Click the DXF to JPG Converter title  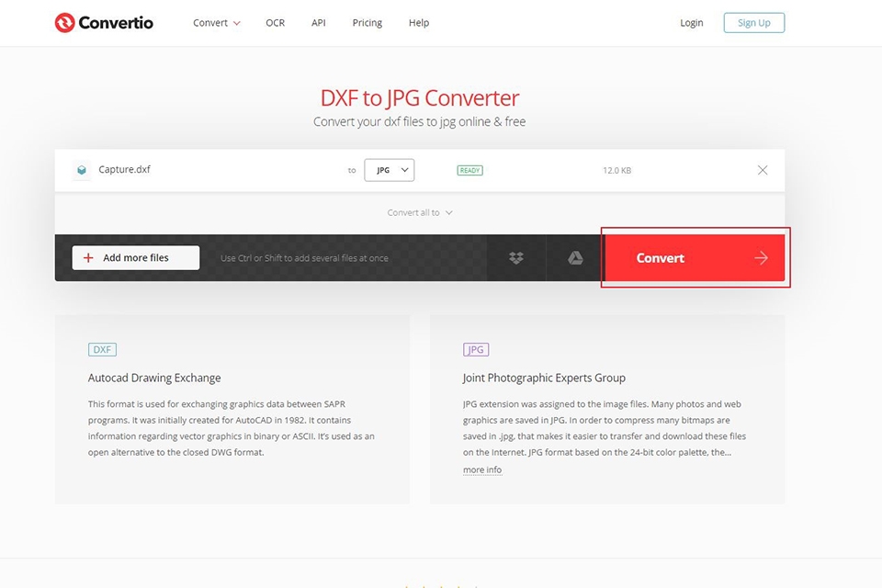tap(420, 98)
